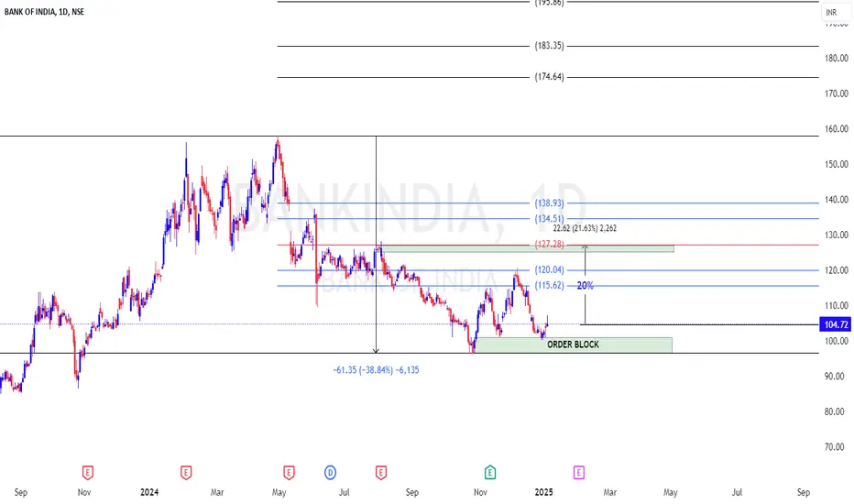Open the green E earnings marker

pos(489,473)
